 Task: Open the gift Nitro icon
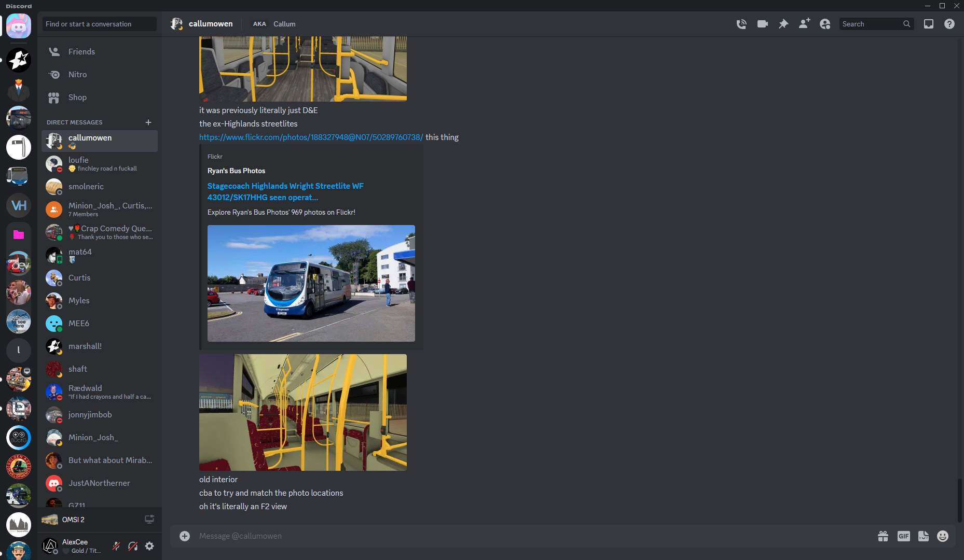click(x=883, y=536)
